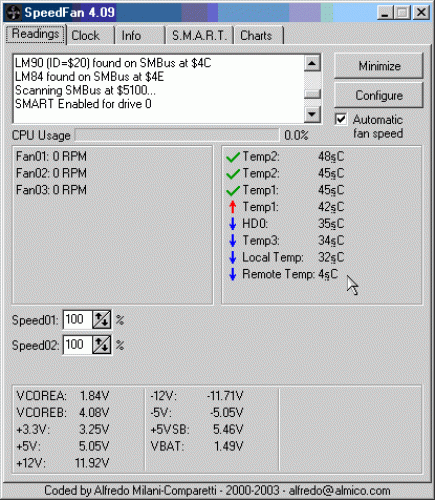Click green checkmark next to Temp2 45C

[233, 173]
